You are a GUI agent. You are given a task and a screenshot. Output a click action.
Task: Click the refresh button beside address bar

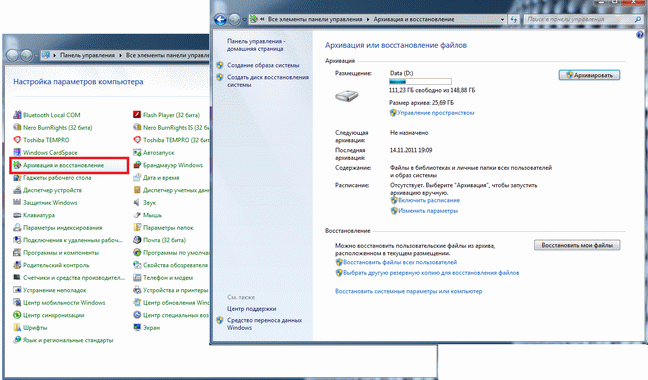click(x=514, y=19)
